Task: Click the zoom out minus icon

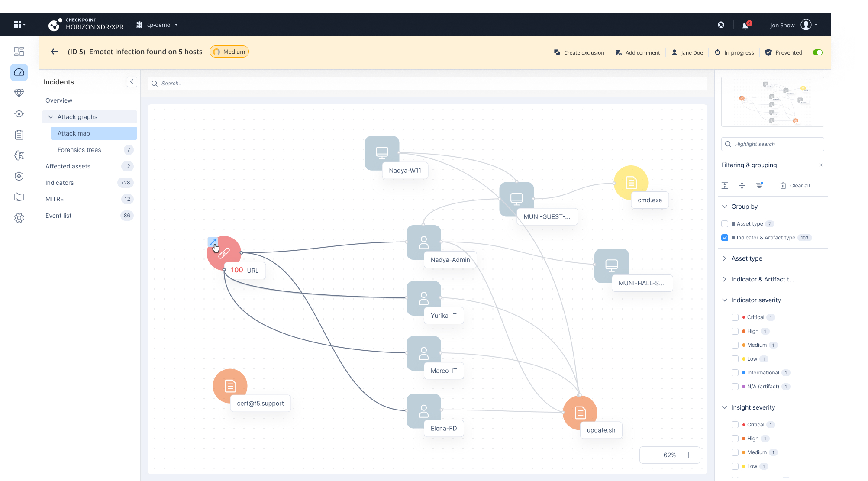Action: (652, 455)
